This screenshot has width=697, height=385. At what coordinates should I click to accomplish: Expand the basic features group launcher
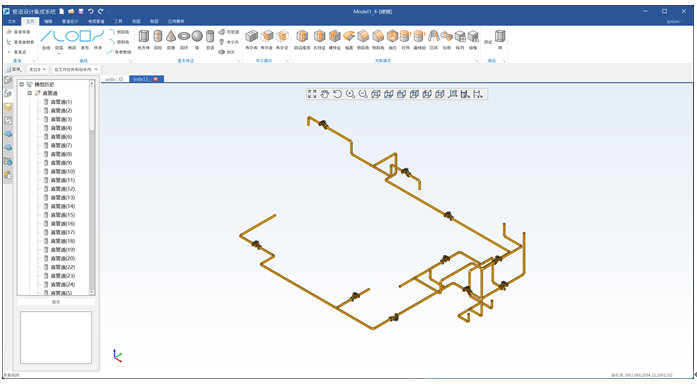click(239, 61)
